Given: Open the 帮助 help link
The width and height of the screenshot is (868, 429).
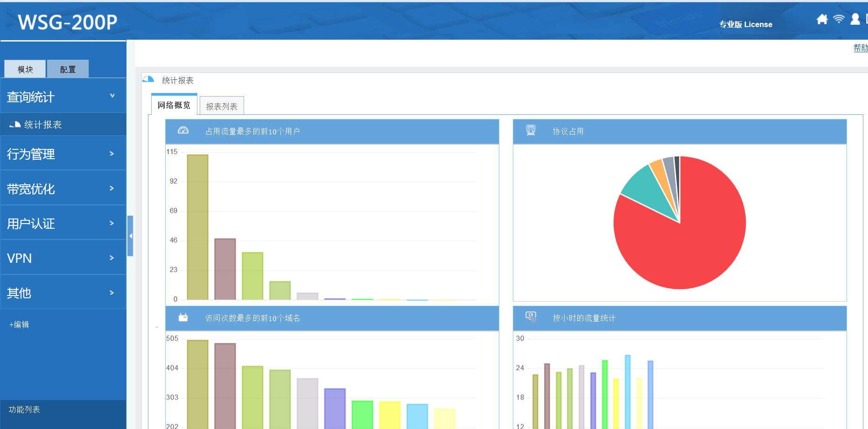Looking at the screenshot, I should [860, 48].
